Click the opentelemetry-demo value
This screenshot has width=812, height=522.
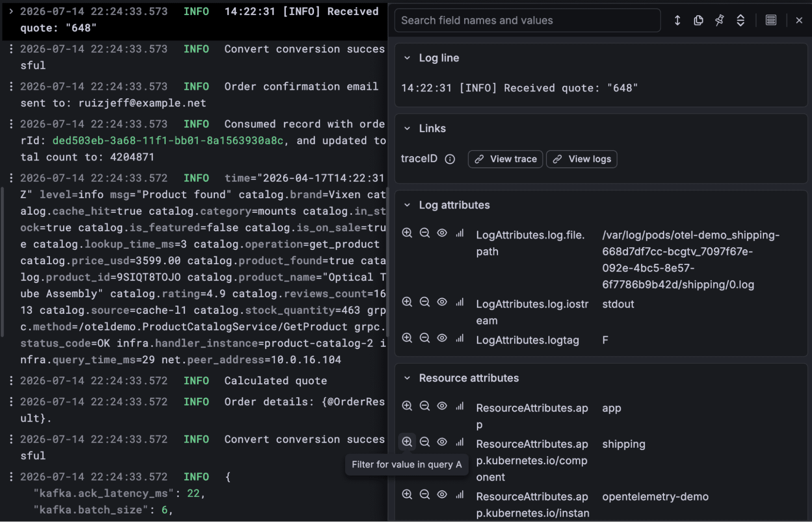click(655, 496)
